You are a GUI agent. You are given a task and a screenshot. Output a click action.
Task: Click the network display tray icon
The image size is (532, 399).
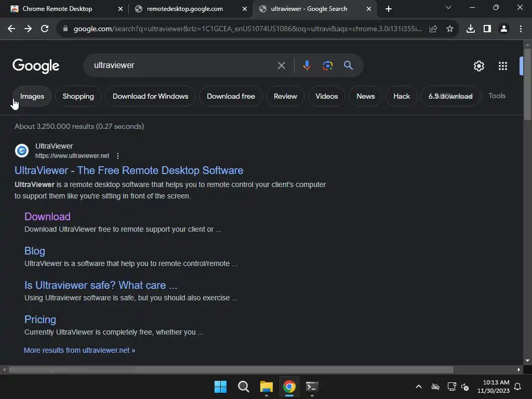coord(451,387)
